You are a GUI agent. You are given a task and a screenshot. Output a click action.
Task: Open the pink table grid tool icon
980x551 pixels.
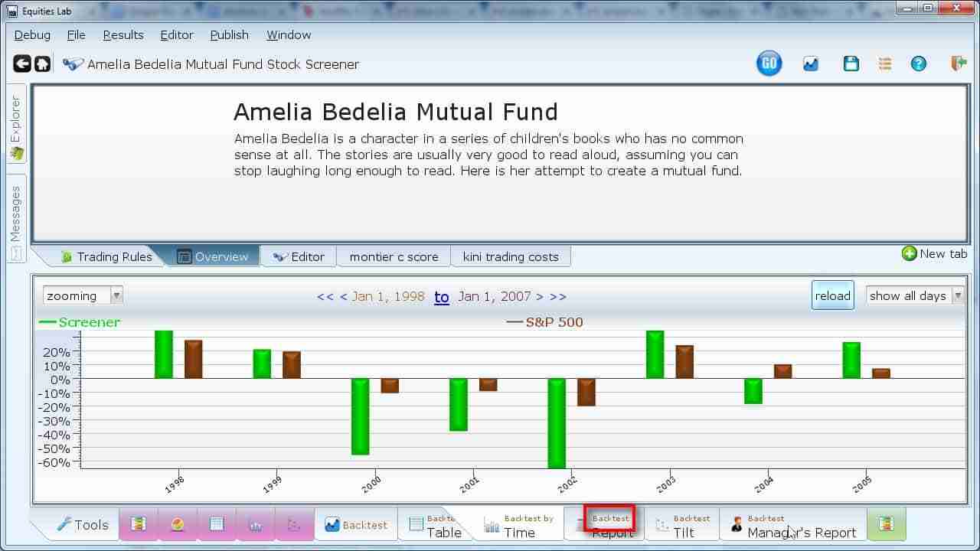pyautogui.click(x=217, y=524)
